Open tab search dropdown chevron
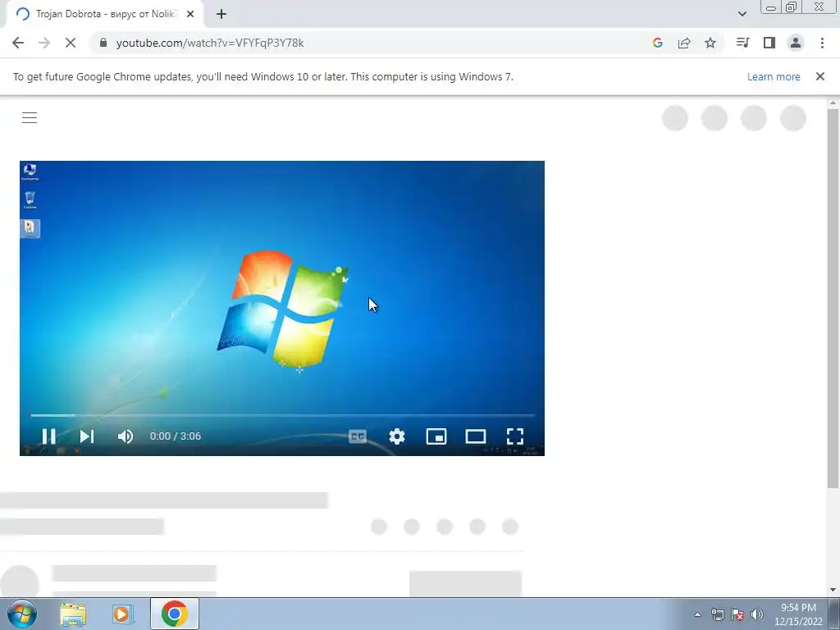This screenshot has width=840, height=630. pyautogui.click(x=742, y=14)
